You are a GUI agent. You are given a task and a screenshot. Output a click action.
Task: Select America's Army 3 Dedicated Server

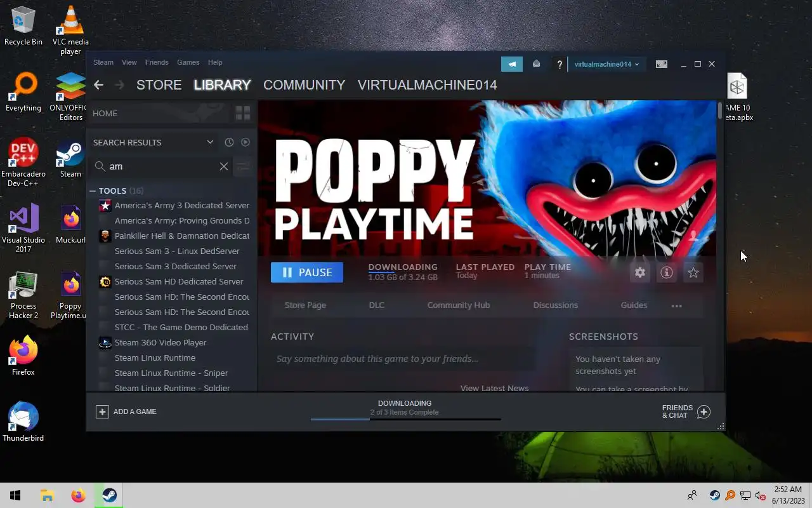point(174,205)
